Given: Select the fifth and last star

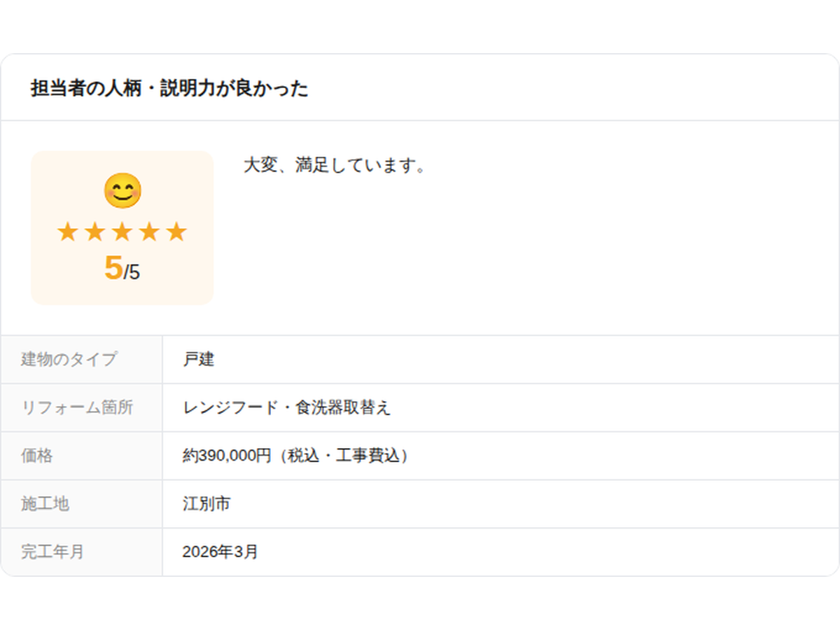Looking at the screenshot, I should (x=176, y=232).
